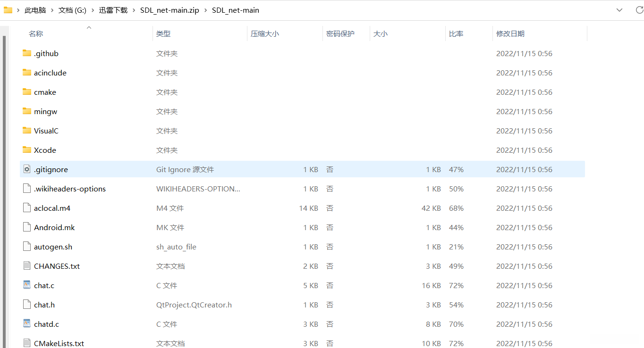This screenshot has width=644, height=348.
Task: Expand the chevron after 文档 (G:) in the path
Action: tap(93, 10)
